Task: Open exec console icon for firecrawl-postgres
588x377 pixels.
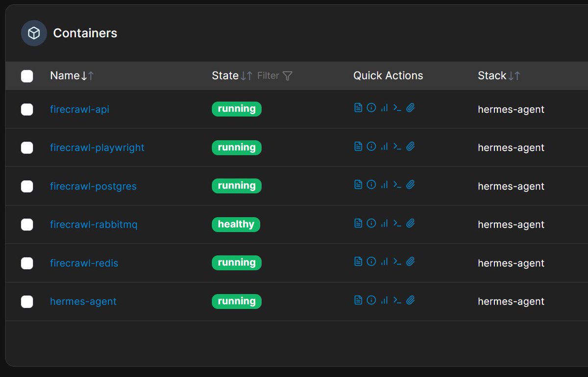Action: tap(397, 185)
